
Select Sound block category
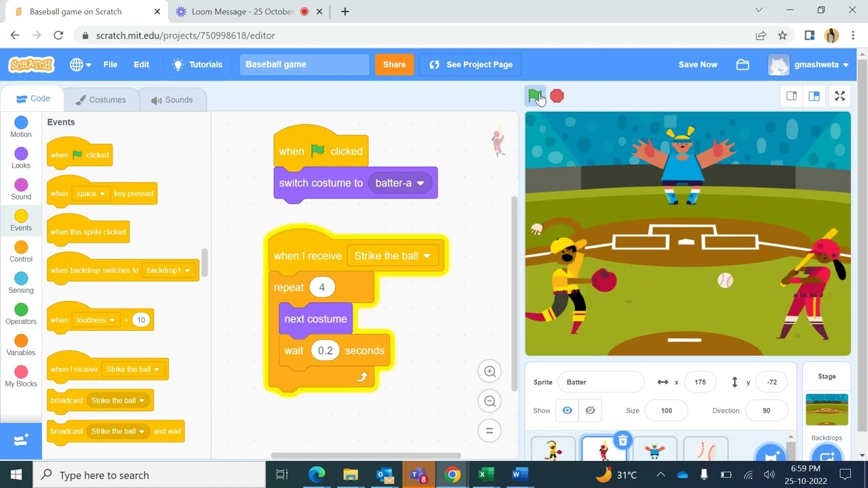(21, 189)
